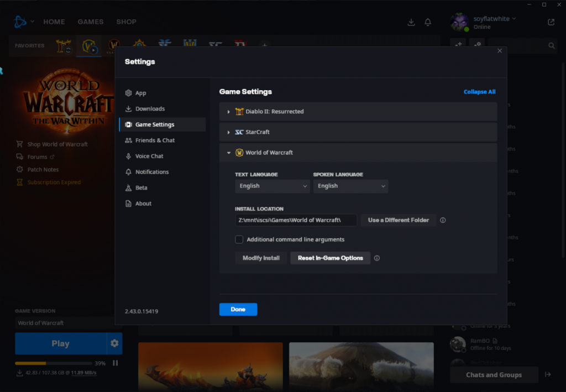Open Shop World of Warcraft link
566x392 pixels.
(x=52, y=144)
